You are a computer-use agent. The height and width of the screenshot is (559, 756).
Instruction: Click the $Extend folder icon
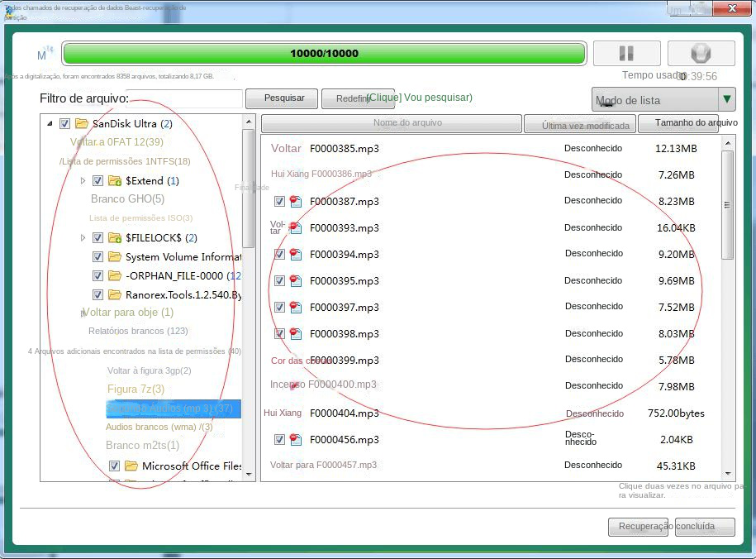point(115,180)
